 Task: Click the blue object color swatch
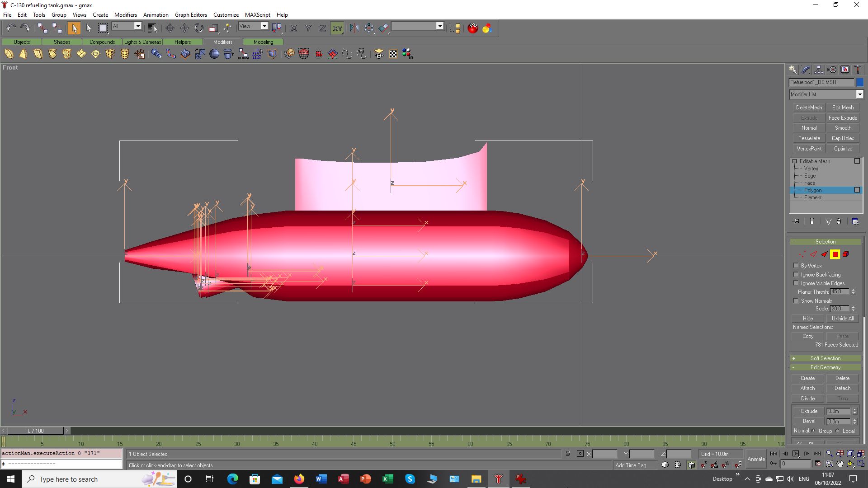click(860, 82)
